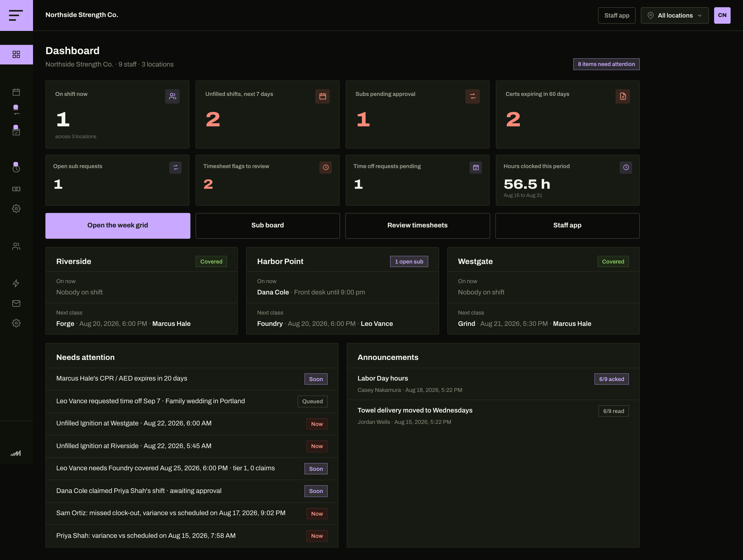This screenshot has width=743, height=560.
Task: Open the payroll cash icon in sidebar
Action: (16, 189)
